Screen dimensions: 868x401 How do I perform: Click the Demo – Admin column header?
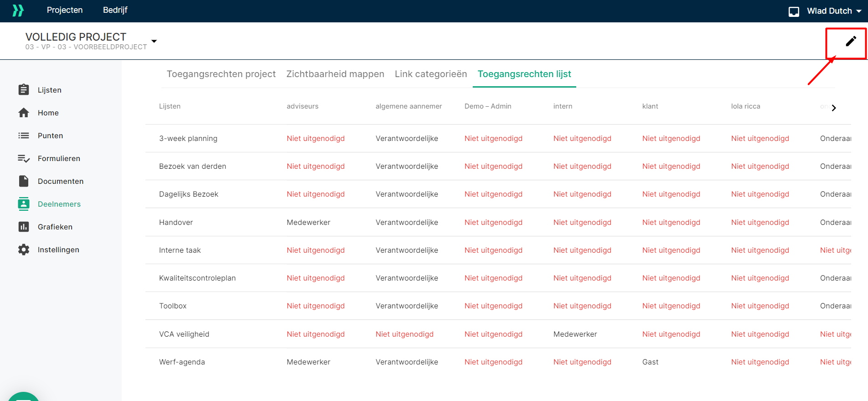coord(488,106)
